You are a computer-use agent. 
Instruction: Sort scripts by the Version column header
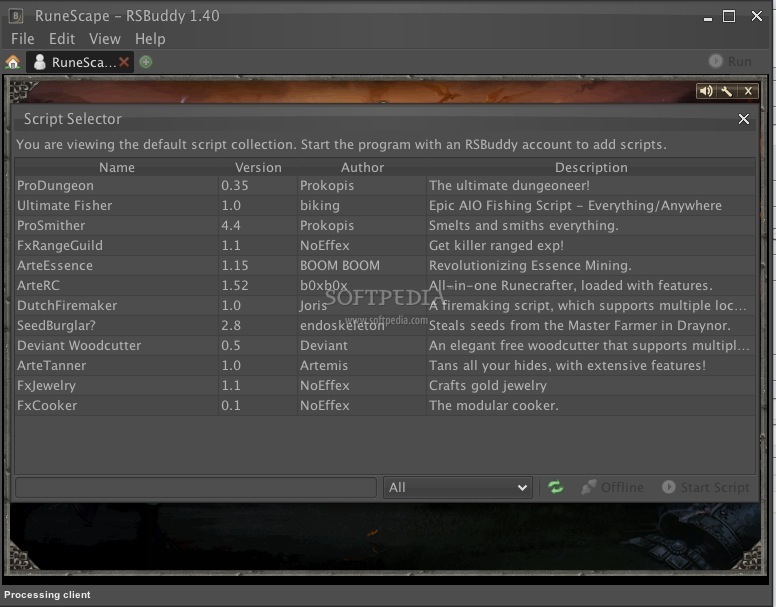coord(258,167)
